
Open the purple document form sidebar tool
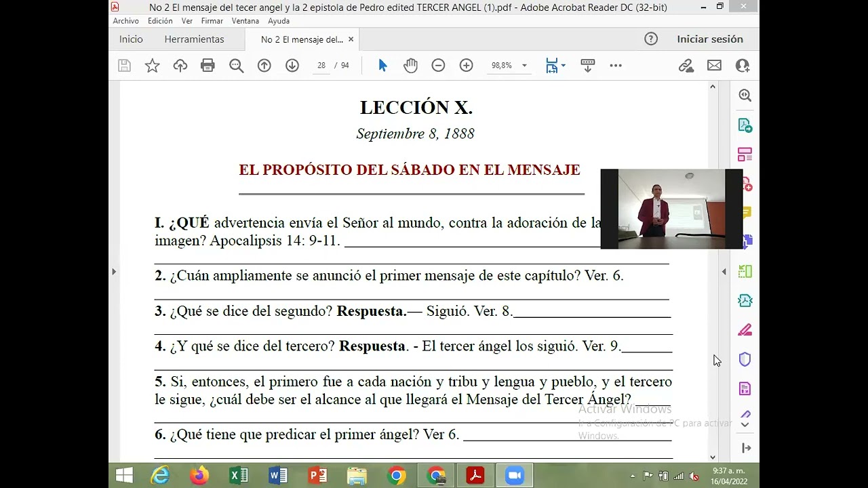745,388
